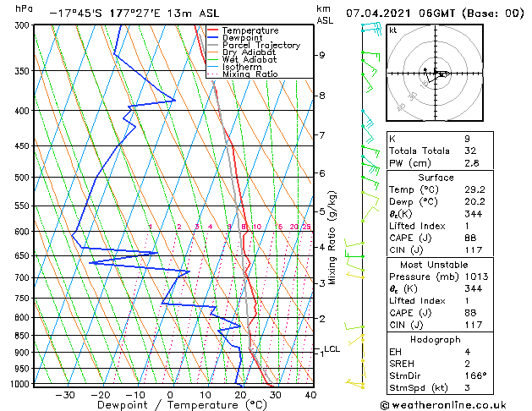
Task: Click the 0 temperature axis label
Action: tap(170, 395)
